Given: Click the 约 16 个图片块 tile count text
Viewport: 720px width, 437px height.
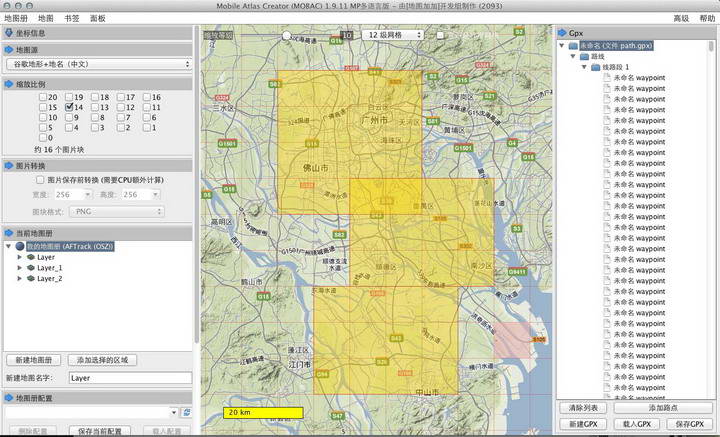Looking at the screenshot, I should 59,150.
